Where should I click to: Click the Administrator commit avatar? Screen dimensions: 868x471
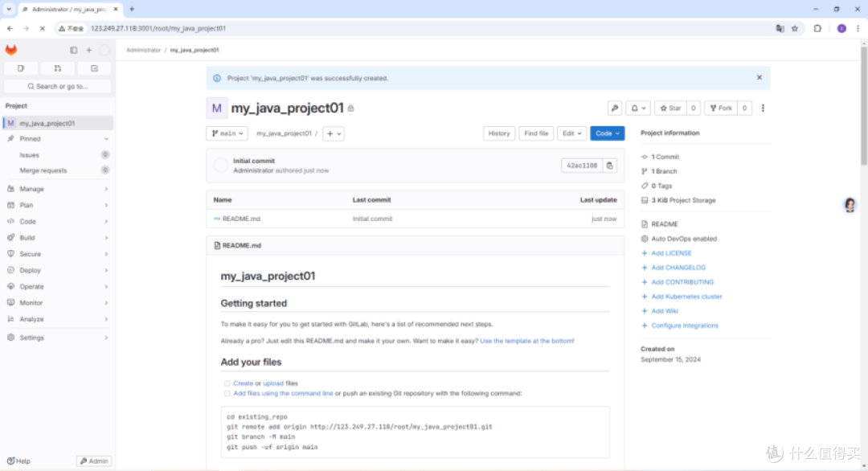click(x=221, y=165)
